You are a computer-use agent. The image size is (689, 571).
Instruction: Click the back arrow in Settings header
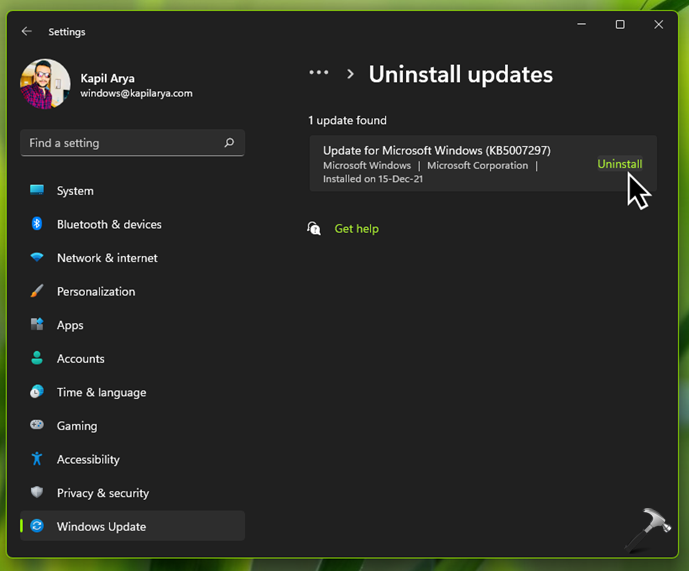coord(27,32)
